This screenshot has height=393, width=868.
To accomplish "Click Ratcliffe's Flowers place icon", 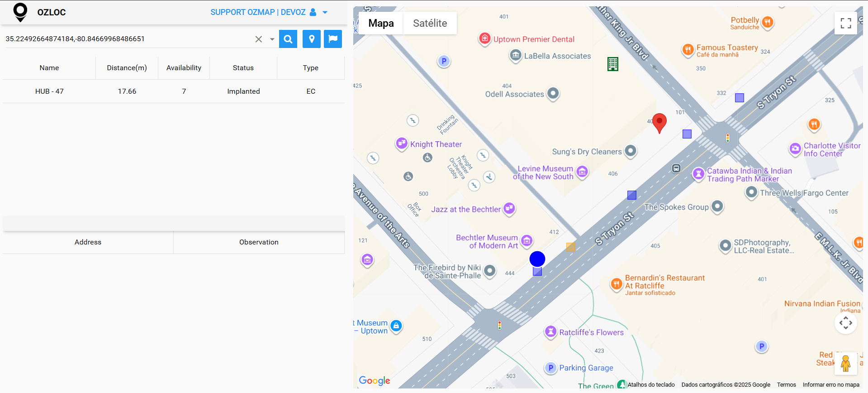I will [x=550, y=332].
